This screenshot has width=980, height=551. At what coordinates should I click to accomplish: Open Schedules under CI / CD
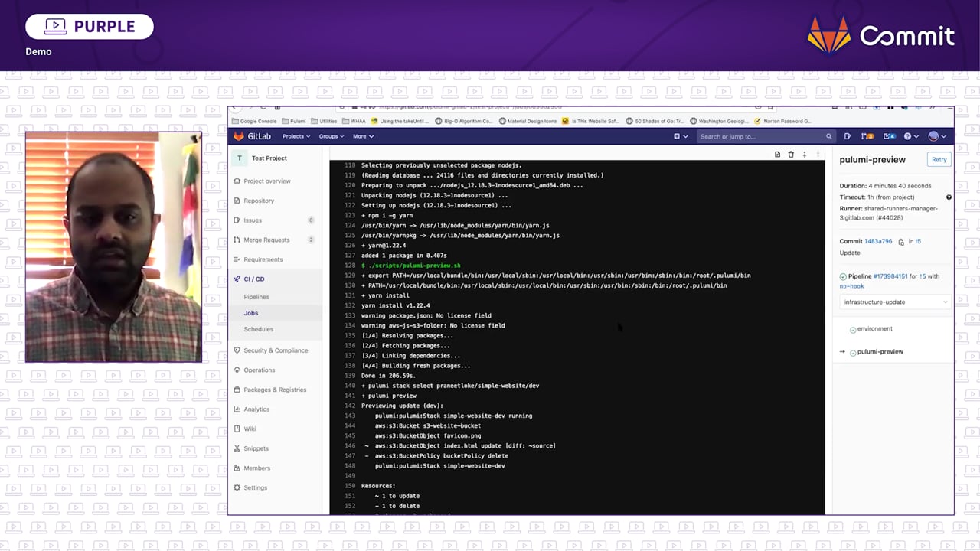258,329
